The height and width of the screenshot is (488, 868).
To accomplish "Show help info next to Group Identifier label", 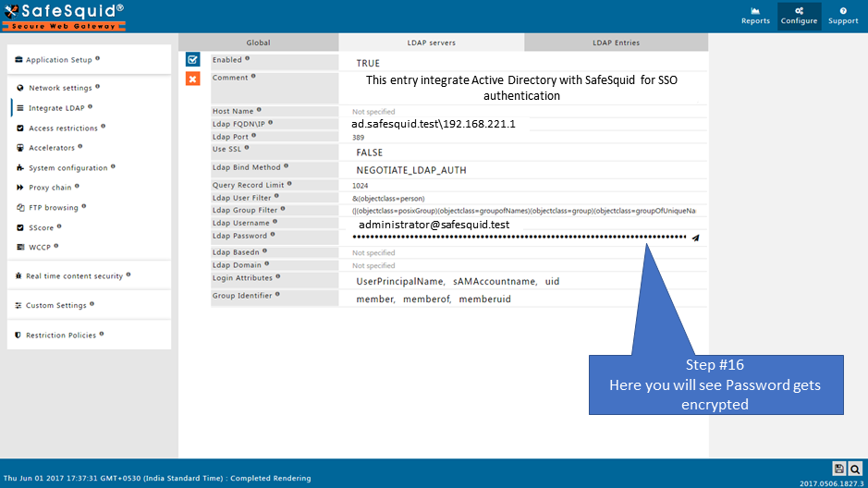I will tap(277, 294).
